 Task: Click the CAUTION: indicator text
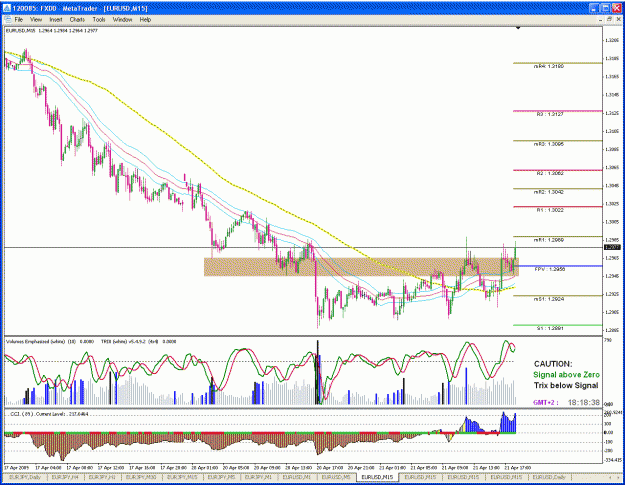pos(553,364)
